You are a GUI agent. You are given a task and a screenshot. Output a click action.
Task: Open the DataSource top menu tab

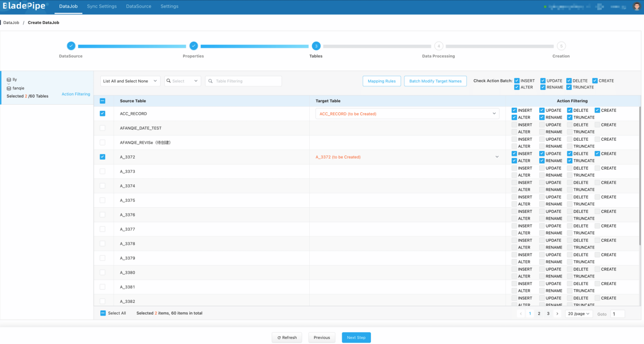click(138, 7)
